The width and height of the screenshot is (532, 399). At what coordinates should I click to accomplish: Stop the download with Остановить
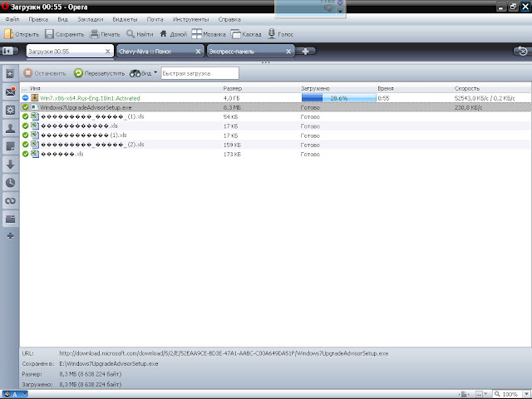(x=45, y=73)
